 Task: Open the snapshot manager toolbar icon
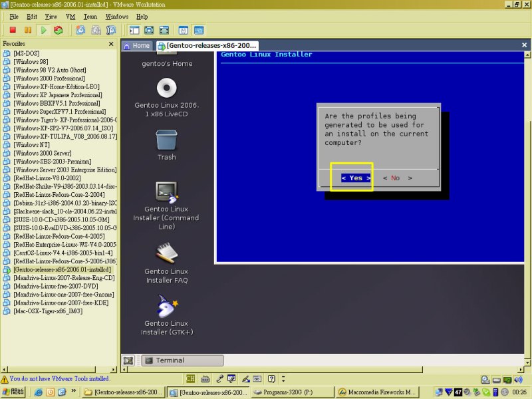pos(111,30)
